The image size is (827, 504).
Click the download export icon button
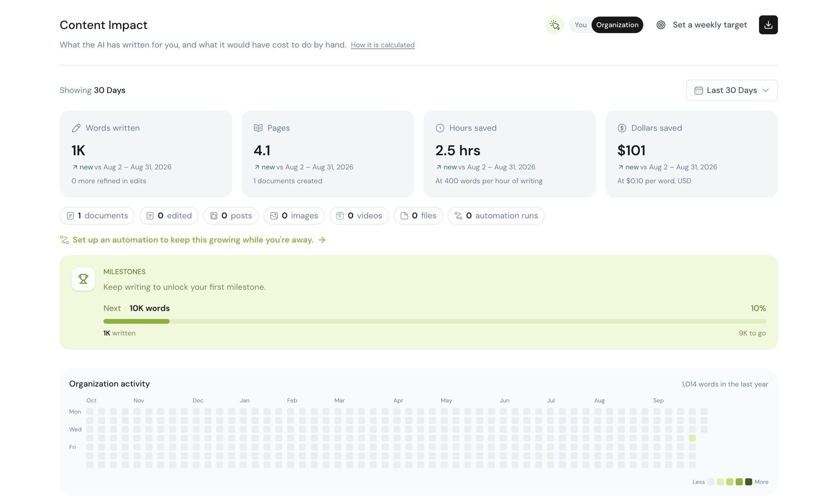click(x=768, y=25)
